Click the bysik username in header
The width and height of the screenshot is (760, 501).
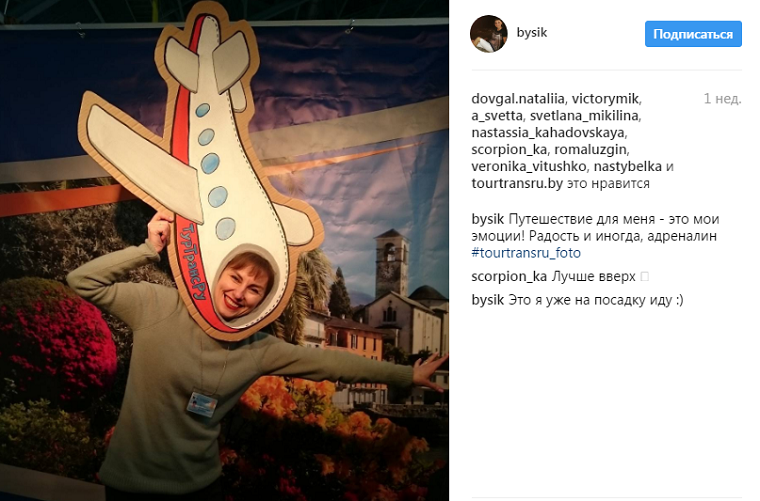coord(532,32)
